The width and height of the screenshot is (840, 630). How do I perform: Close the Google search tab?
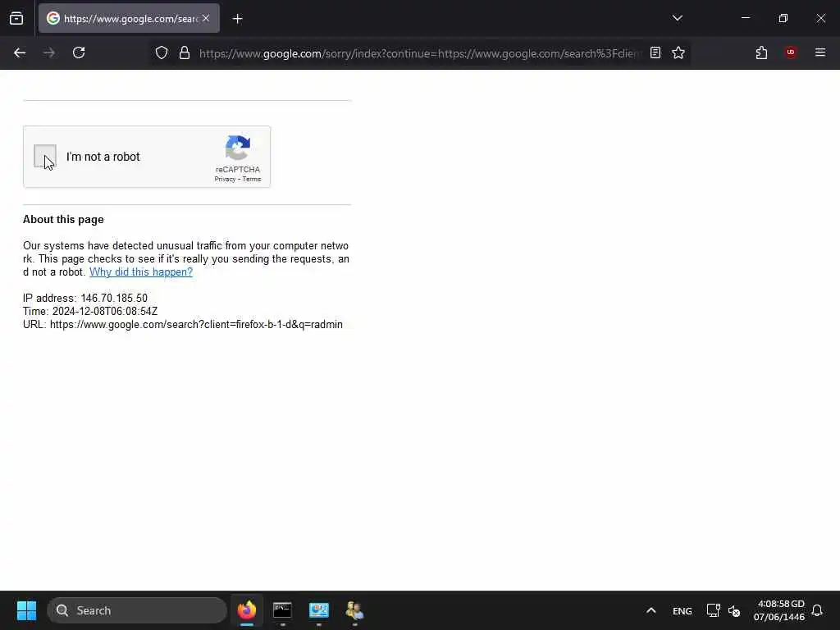tap(206, 18)
